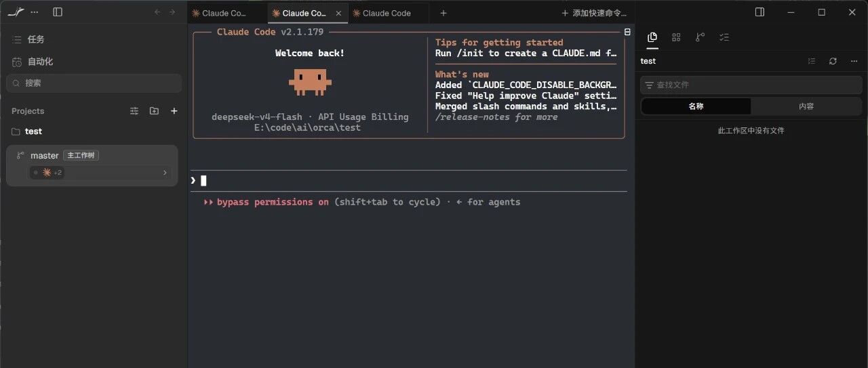
Task: Toggle the left sidebar panel icon
Action: (x=58, y=12)
